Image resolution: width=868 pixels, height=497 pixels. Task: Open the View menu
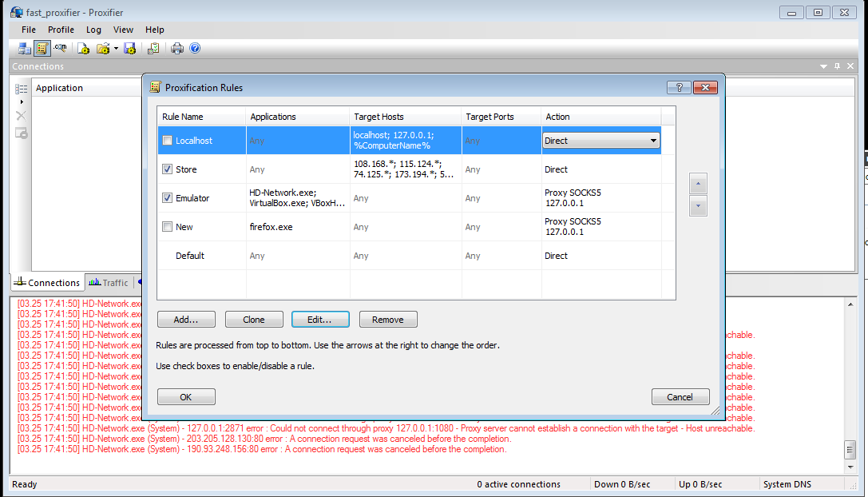(124, 30)
